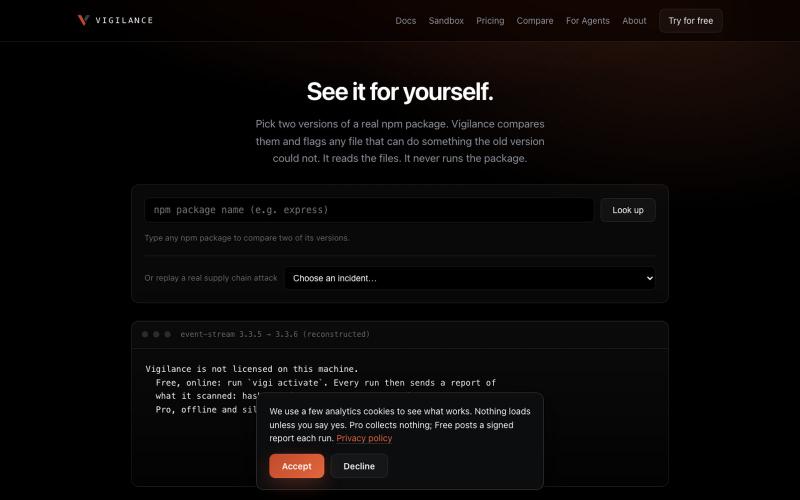Focus the npm package name input
Screen dimensions: 800x500
(x=369, y=210)
